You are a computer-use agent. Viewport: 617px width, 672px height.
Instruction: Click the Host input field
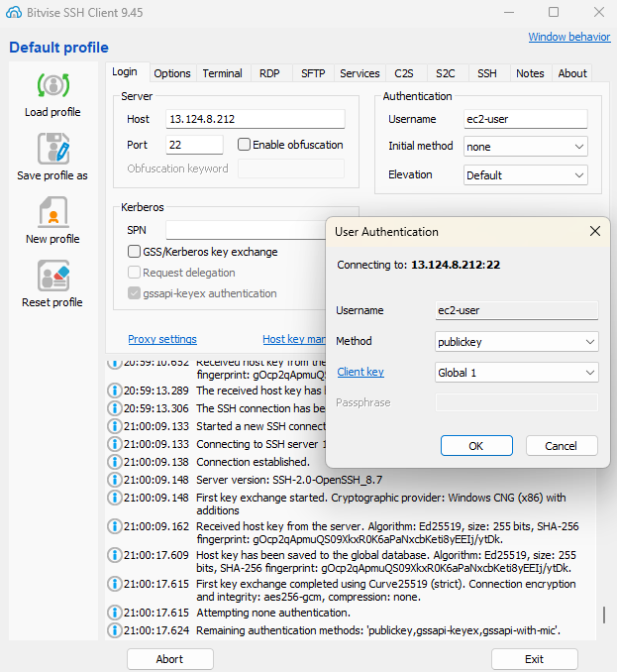tap(256, 119)
